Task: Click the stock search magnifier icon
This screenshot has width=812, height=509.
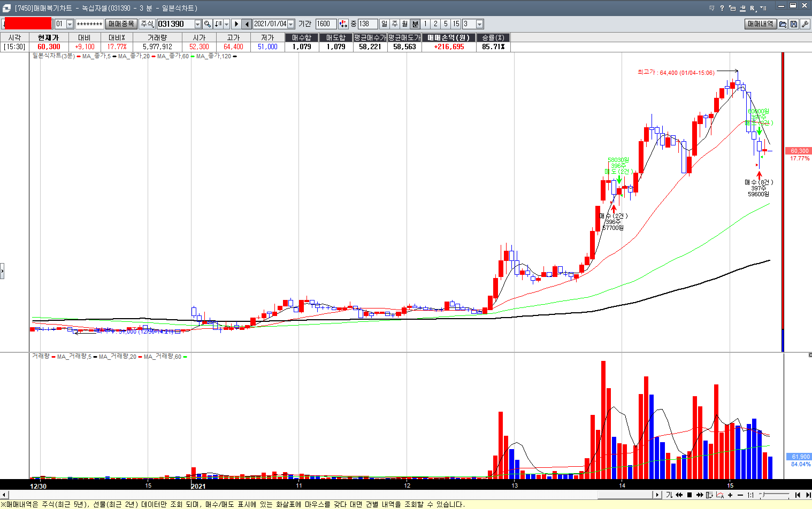Action: [x=208, y=24]
